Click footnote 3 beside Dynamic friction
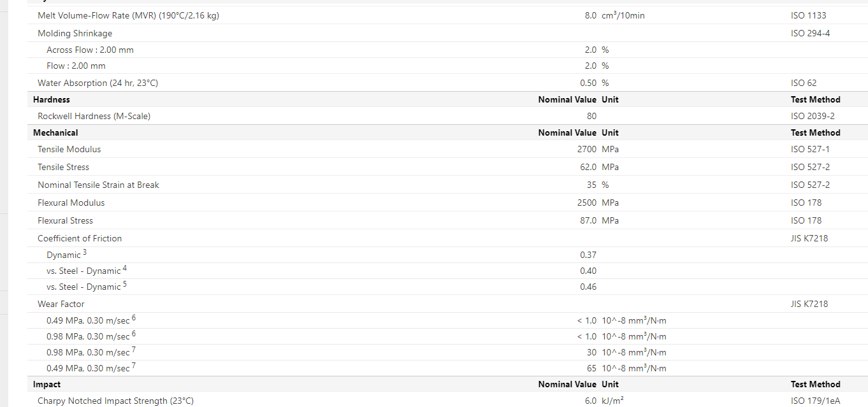Image resolution: width=868 pixels, height=407 pixels. [x=85, y=253]
